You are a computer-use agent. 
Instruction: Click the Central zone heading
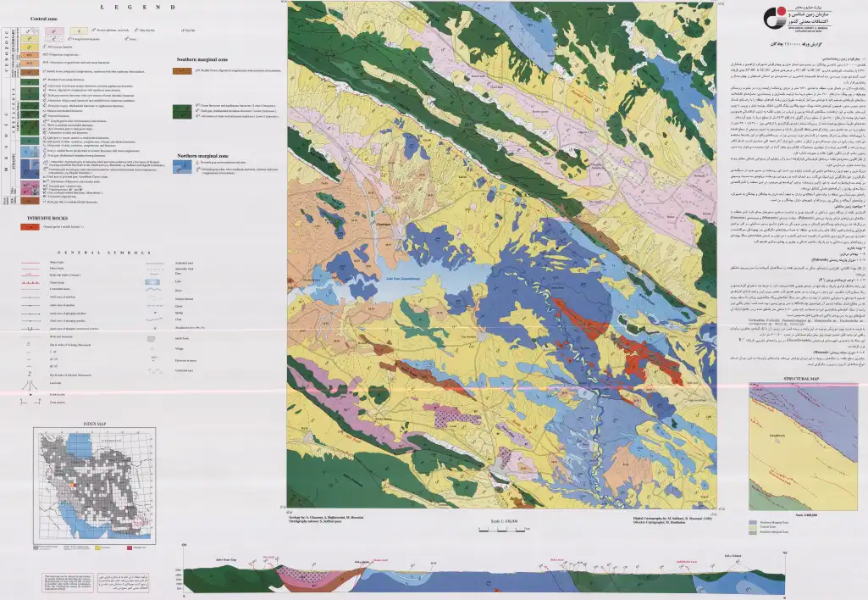[x=42, y=19]
